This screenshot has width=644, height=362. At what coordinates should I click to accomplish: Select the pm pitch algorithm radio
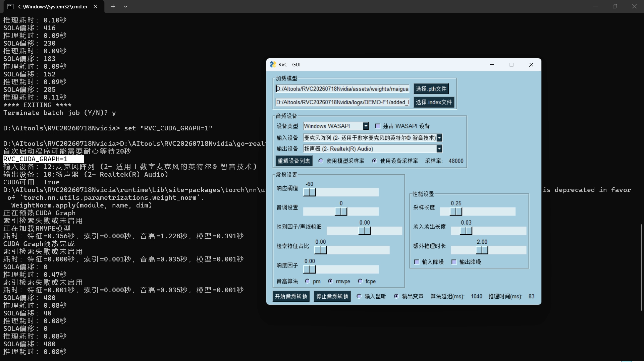click(307, 281)
